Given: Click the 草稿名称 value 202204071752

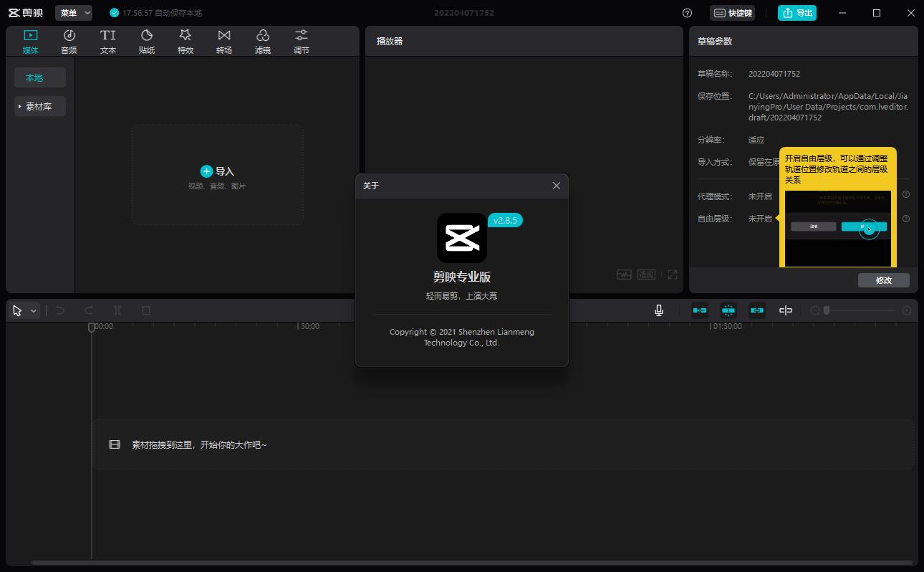Looking at the screenshot, I should 774,74.
